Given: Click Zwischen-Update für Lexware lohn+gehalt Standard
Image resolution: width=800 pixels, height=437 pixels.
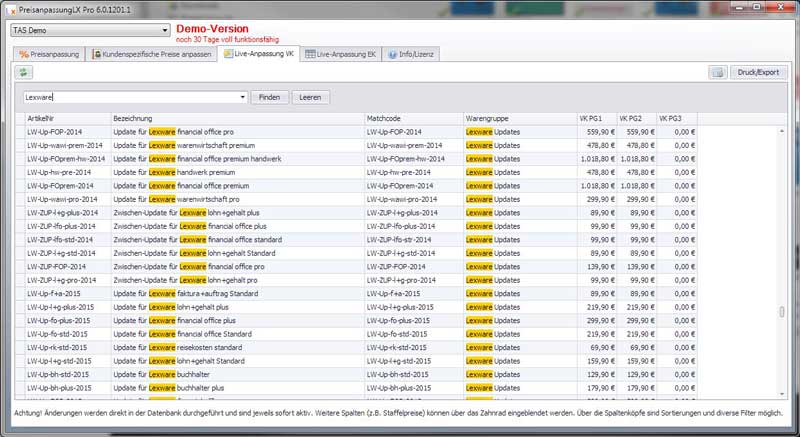Looking at the screenshot, I should (x=194, y=253).
